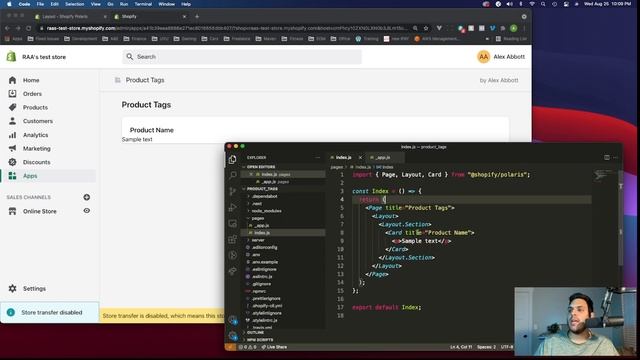Open a new browser tab
Screen dimensions: 640x360
pos(197,17)
